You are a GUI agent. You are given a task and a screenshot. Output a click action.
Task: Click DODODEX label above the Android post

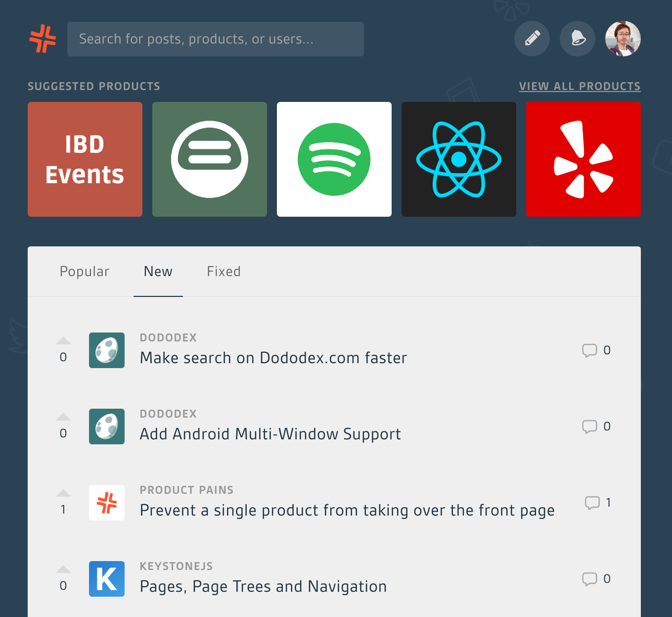point(168,414)
